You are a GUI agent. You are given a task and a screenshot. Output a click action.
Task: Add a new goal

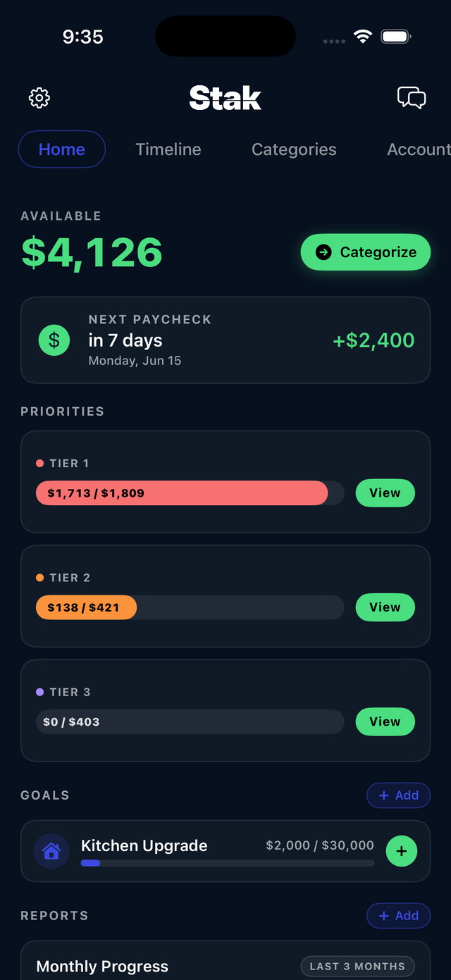(x=398, y=795)
